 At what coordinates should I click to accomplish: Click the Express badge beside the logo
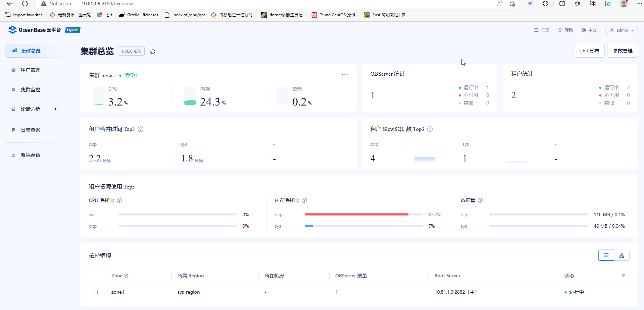(x=73, y=30)
